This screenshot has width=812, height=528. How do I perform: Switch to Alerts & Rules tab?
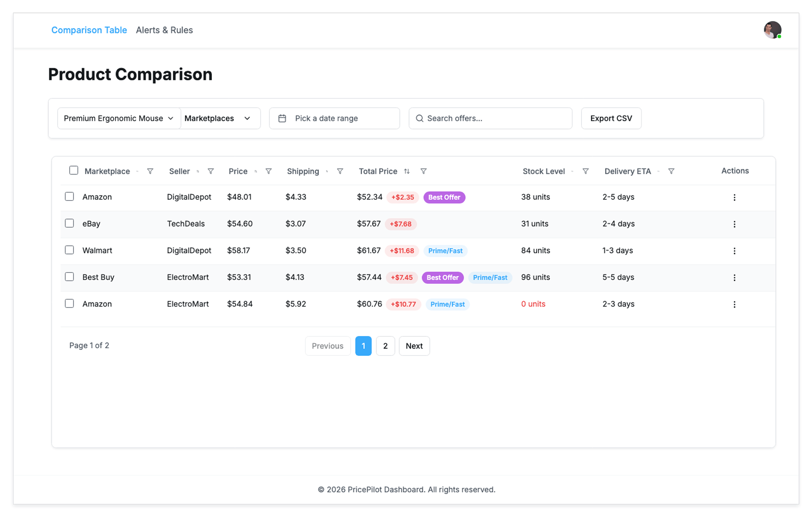164,30
